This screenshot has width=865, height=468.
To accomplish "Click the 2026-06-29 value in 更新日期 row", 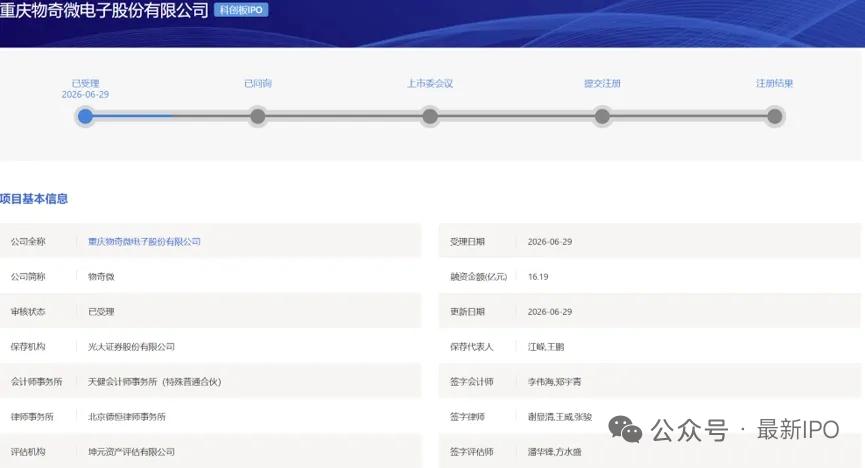I will coord(549,312).
